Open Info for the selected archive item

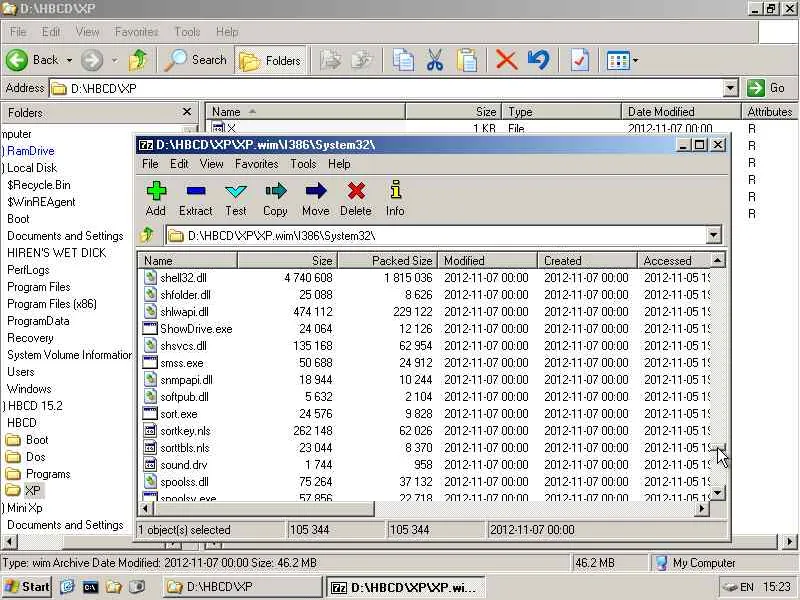[395, 199]
